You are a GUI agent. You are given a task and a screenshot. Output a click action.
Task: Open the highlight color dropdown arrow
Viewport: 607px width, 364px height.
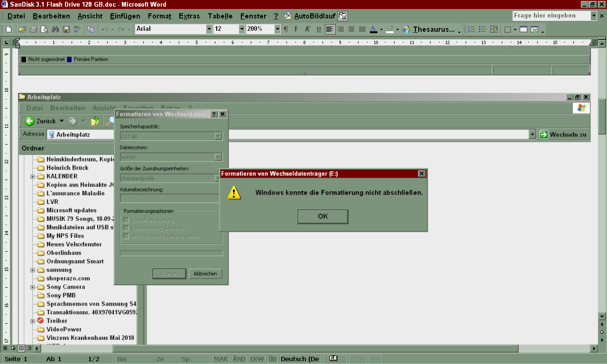pyautogui.click(x=397, y=29)
